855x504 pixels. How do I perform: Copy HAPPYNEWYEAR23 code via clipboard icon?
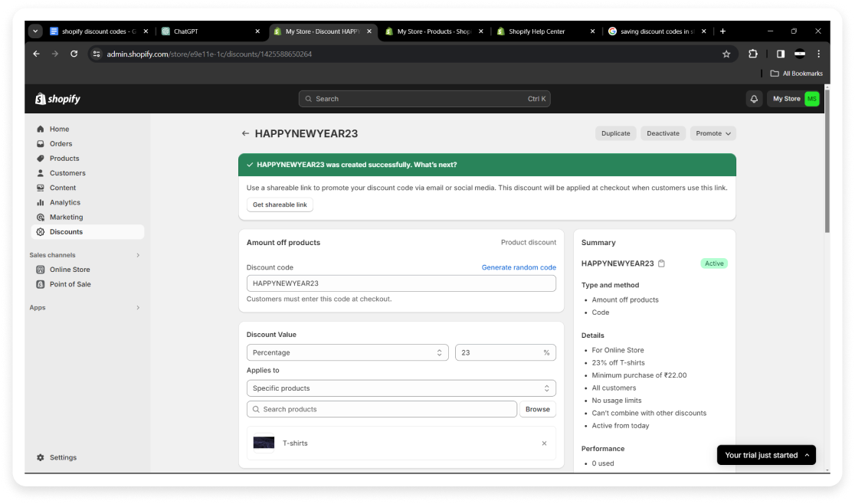[x=661, y=263]
